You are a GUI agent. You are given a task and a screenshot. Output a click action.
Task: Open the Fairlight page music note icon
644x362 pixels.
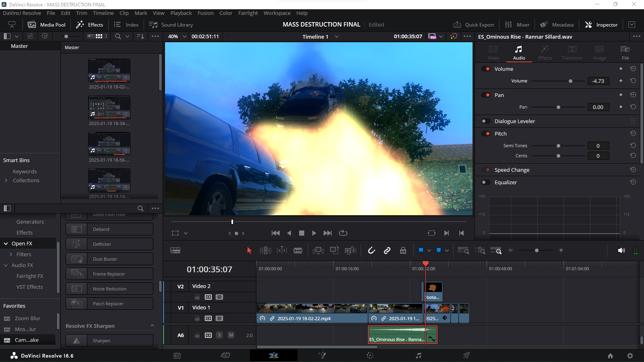(419, 356)
